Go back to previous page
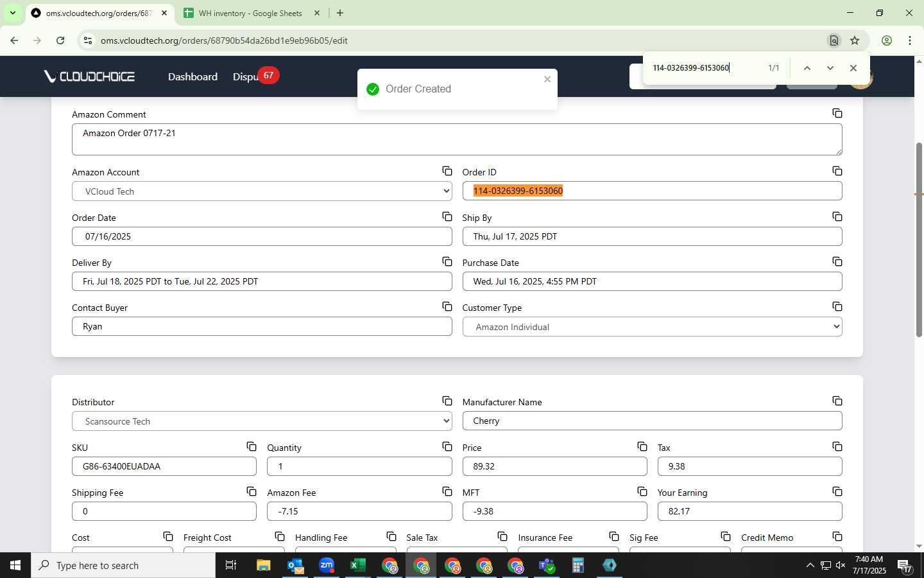924x578 pixels. click(14, 40)
